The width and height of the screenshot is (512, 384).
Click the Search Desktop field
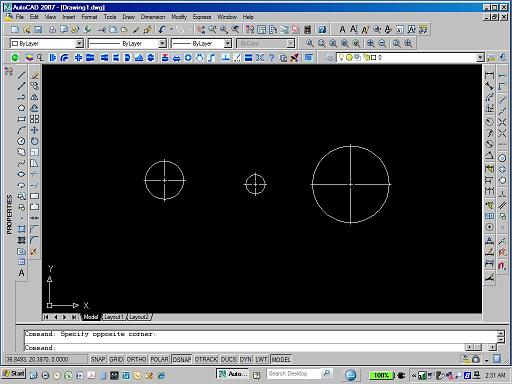[x=294, y=374]
